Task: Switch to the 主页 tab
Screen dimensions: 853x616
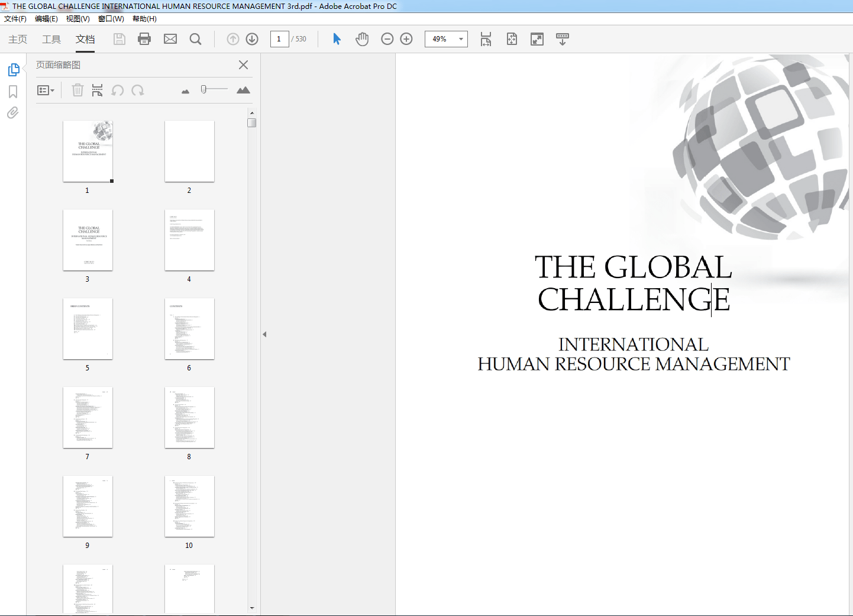Action: (18, 39)
